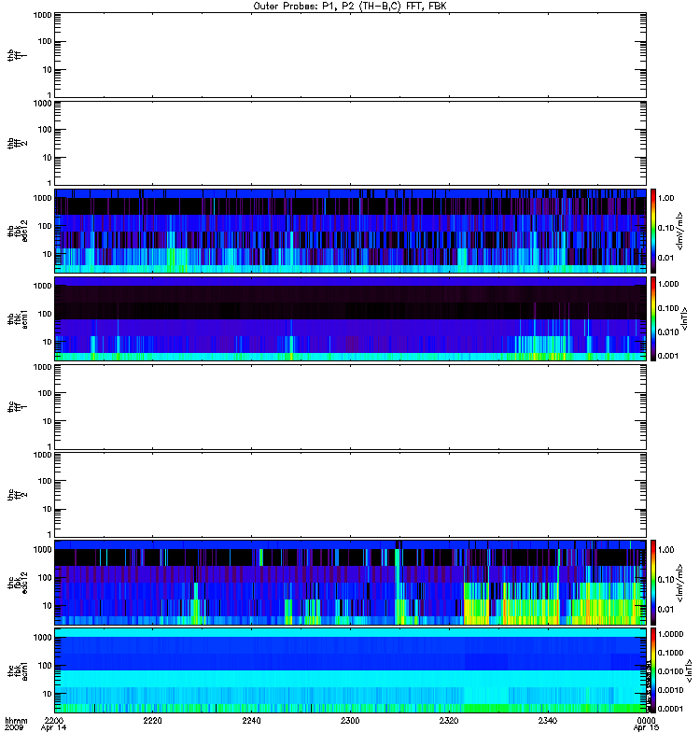Viewport: 700px width, 747px height.
Task: Click the thb fbk scm1 color bar
Action: (653, 318)
